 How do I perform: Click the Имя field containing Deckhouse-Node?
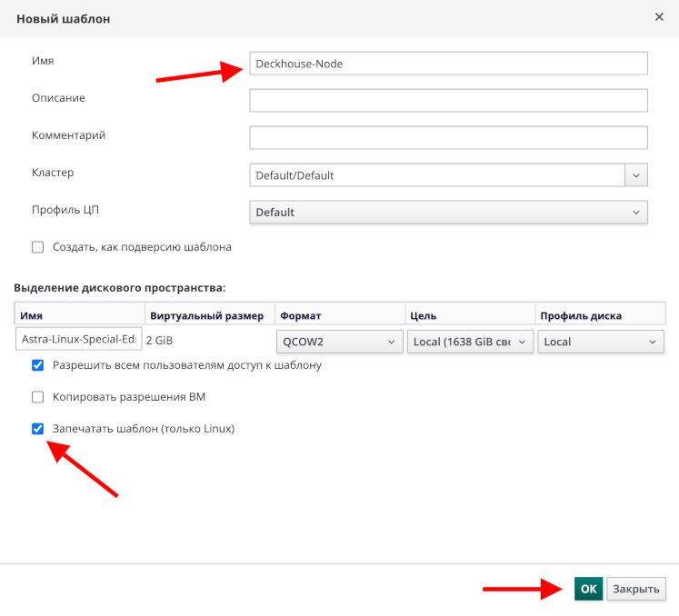click(447, 63)
